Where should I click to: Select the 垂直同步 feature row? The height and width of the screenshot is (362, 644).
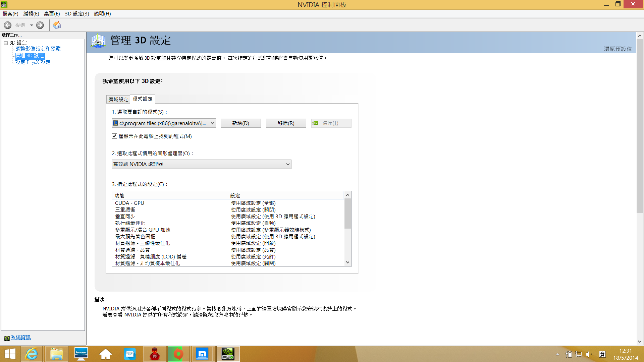click(x=228, y=217)
